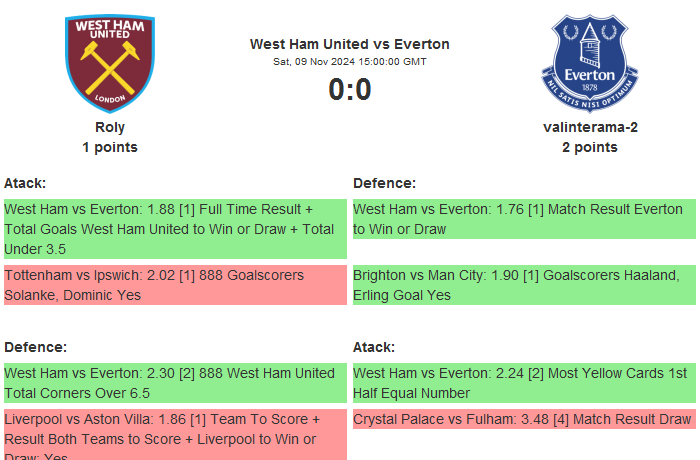Viewport: 700px width, 460px height.
Task: Click the Liverpool vs Aston Villa bet row
Action: tap(174, 433)
